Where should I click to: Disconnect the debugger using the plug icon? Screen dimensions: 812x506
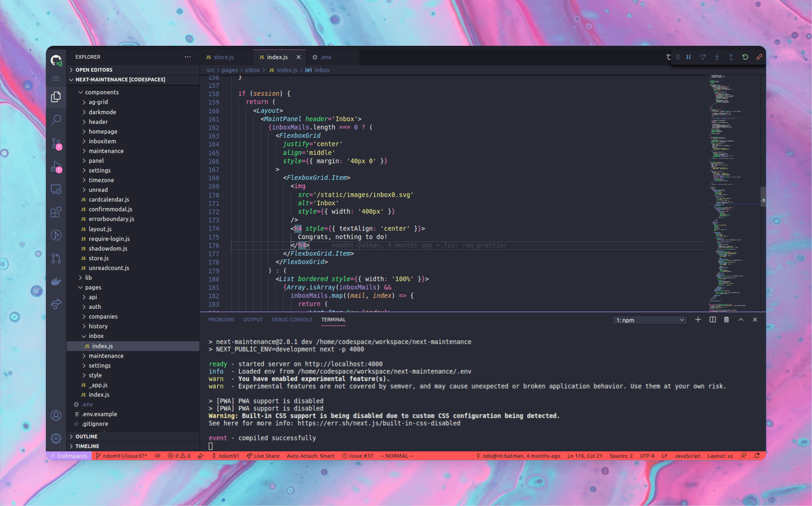click(x=759, y=57)
